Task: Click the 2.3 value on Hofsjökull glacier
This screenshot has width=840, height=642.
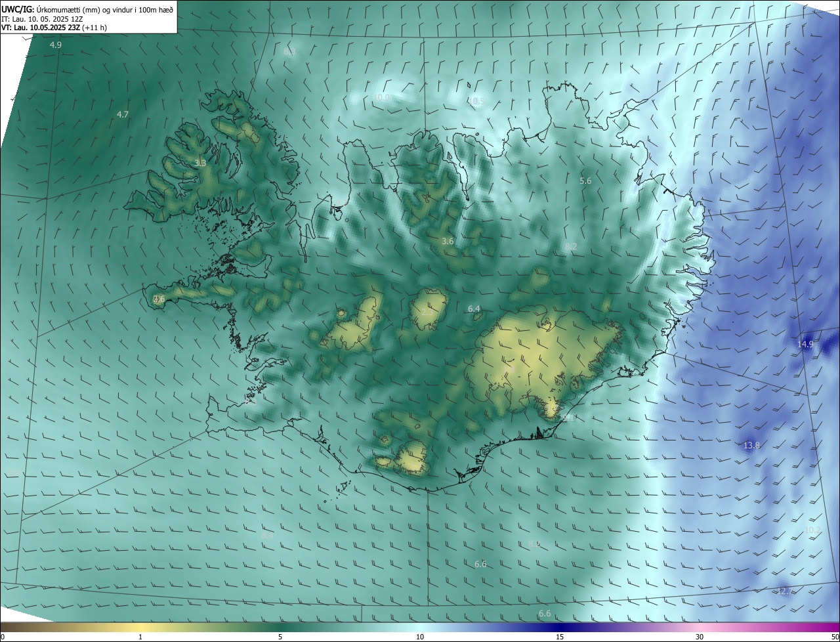Action: pyautogui.click(x=427, y=312)
